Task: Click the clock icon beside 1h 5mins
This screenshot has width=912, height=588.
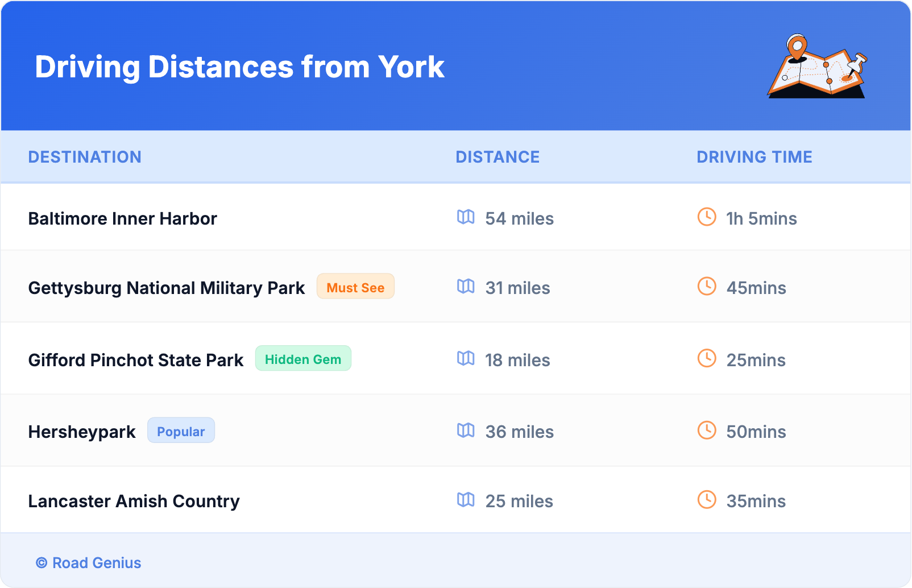Action: 707,217
